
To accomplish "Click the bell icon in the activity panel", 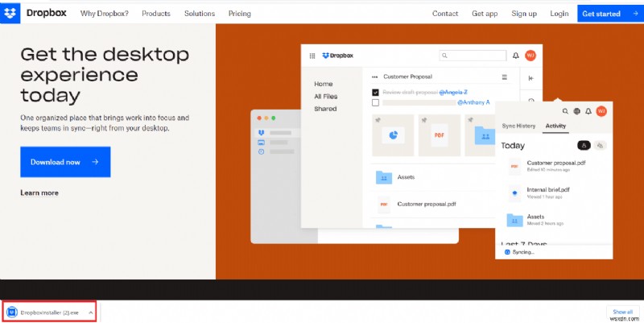I will coord(588,111).
